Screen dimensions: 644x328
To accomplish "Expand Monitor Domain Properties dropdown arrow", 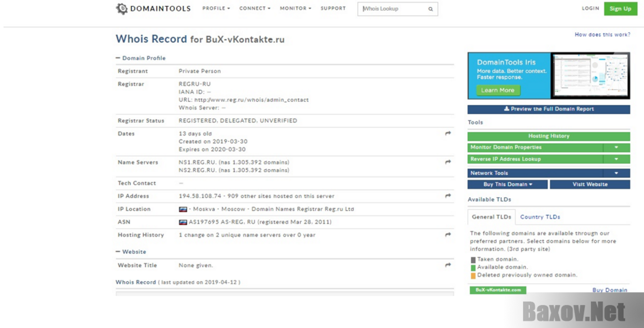I will pyautogui.click(x=616, y=147).
